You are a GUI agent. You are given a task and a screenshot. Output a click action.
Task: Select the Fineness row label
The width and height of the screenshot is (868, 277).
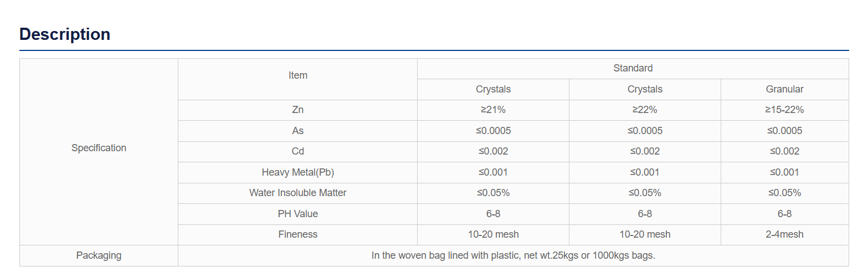point(298,234)
